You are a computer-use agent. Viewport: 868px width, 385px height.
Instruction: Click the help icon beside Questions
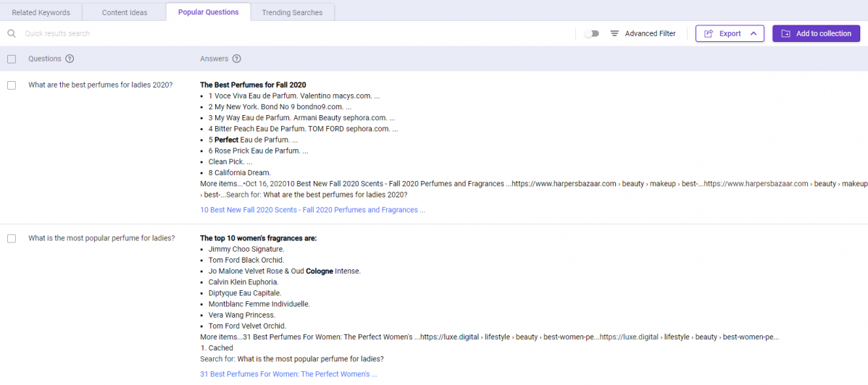click(x=70, y=59)
